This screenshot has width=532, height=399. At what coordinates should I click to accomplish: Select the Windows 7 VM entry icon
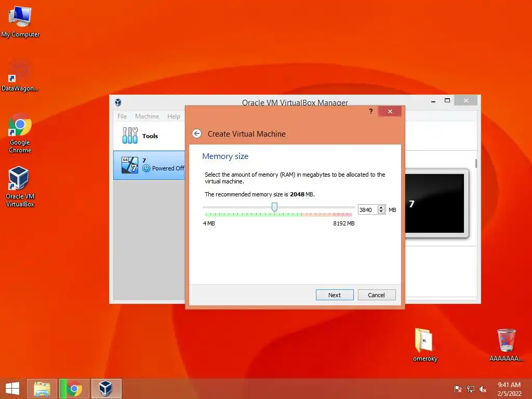point(130,165)
